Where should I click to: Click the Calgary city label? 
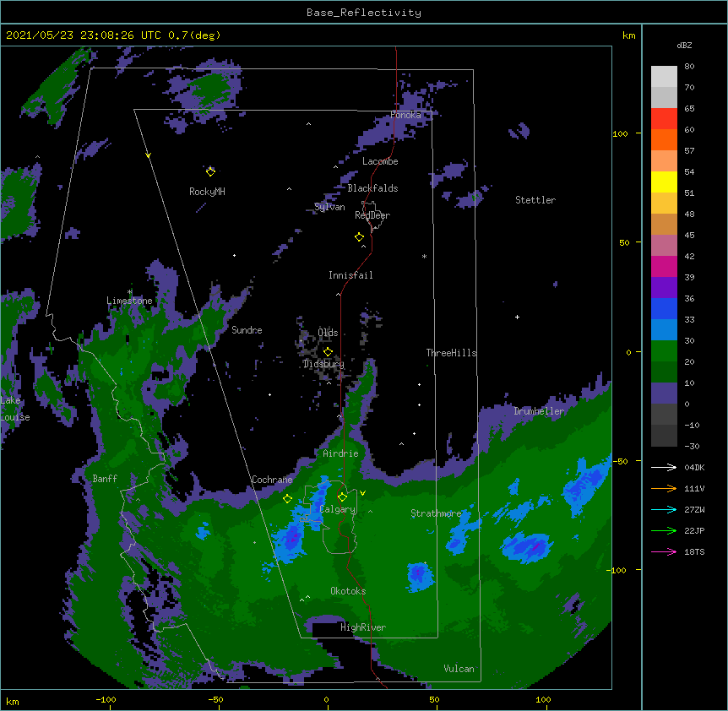[337, 509]
